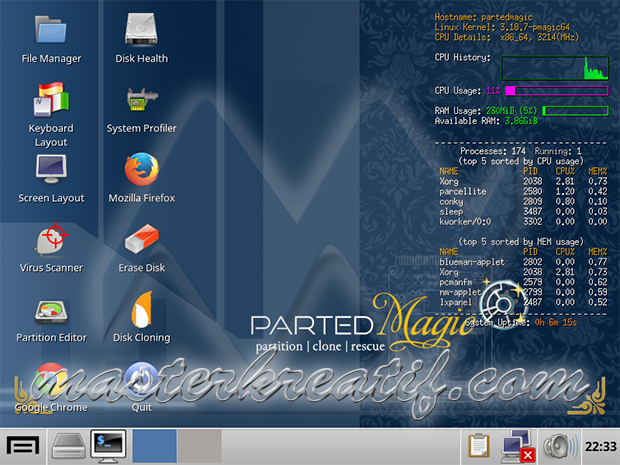Launch the Partition Editor icon
The width and height of the screenshot is (620, 465).
tap(51, 312)
